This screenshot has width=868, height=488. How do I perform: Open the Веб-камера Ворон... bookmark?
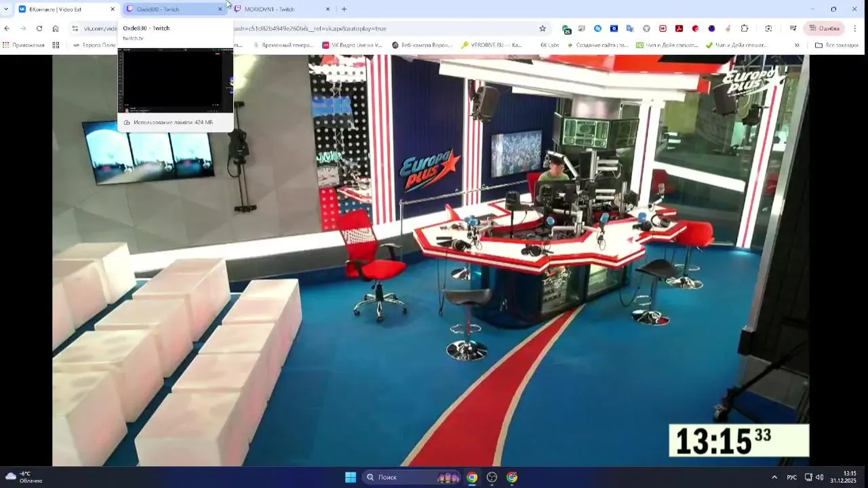pyautogui.click(x=422, y=45)
